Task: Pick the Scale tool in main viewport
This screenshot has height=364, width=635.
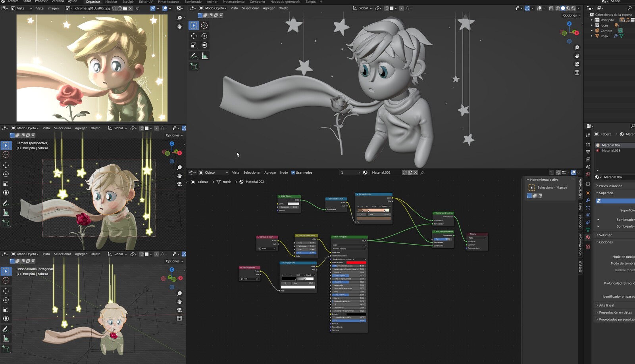Action: pyautogui.click(x=194, y=45)
